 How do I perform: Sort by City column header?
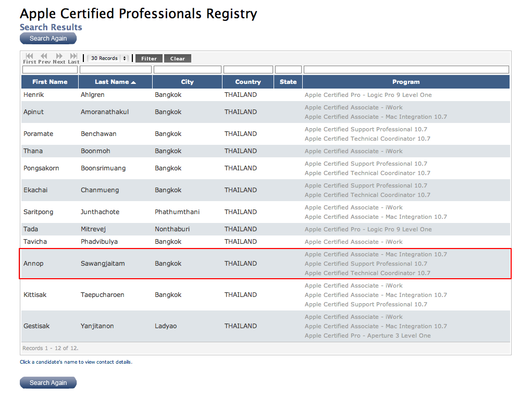(x=187, y=82)
